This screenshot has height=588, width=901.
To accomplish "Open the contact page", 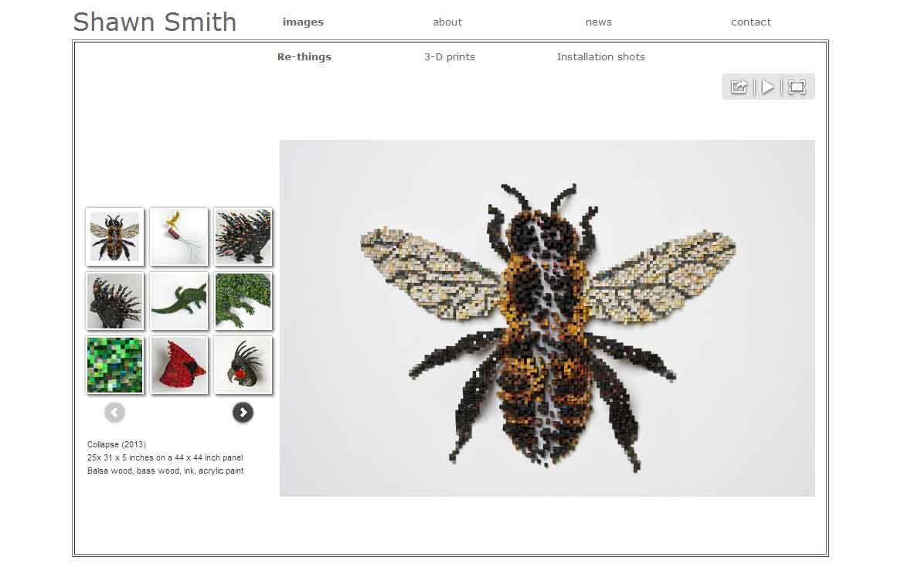I will coord(750,22).
